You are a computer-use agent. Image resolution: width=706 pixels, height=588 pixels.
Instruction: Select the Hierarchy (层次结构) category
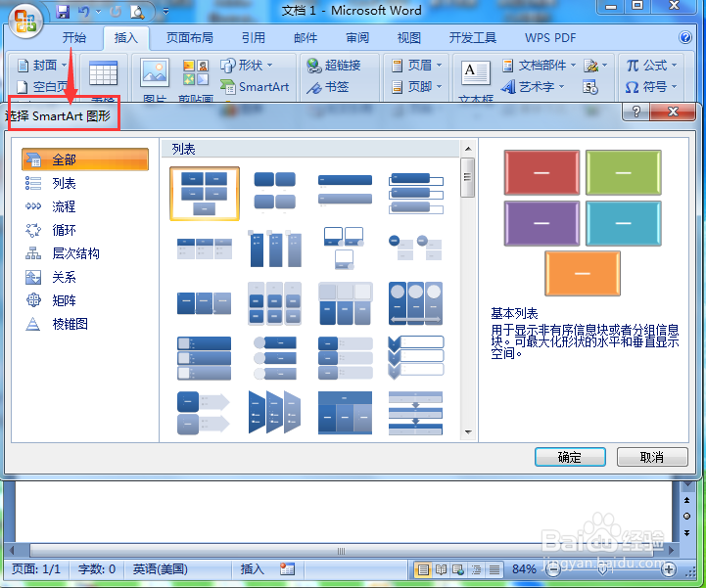[x=62, y=253]
